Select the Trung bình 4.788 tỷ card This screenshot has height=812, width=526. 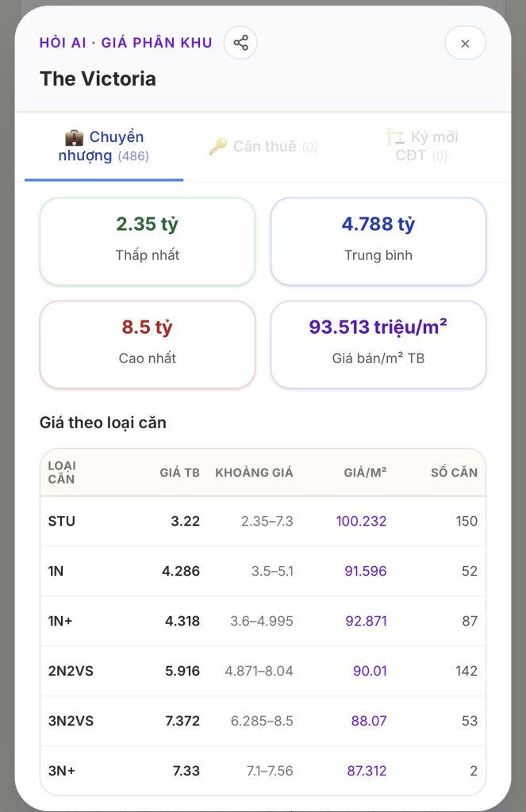[x=378, y=241]
